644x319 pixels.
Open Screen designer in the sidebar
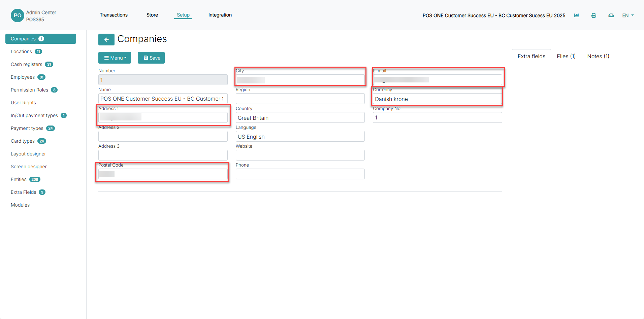point(29,167)
